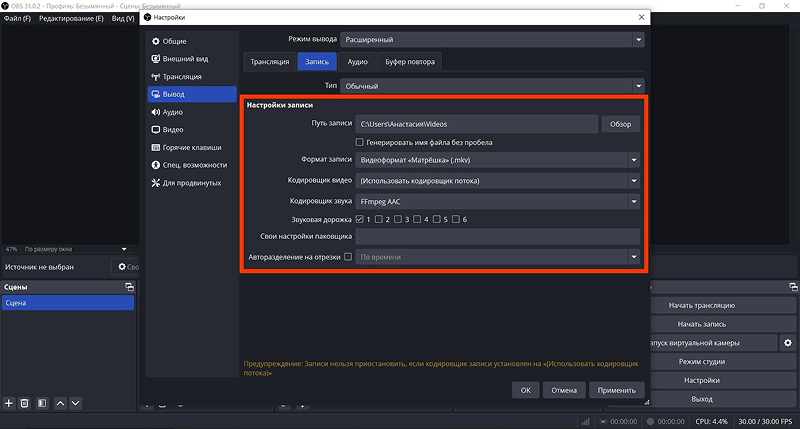Add a new scene with plus icon

pyautogui.click(x=9, y=403)
